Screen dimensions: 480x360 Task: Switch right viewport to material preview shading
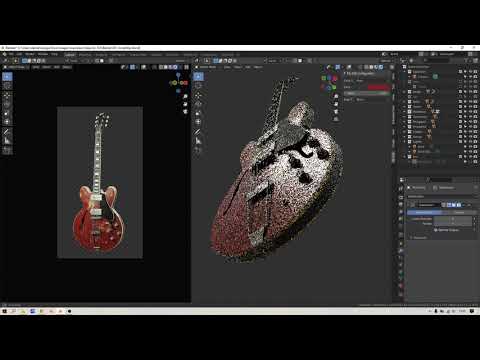[x=376, y=67]
